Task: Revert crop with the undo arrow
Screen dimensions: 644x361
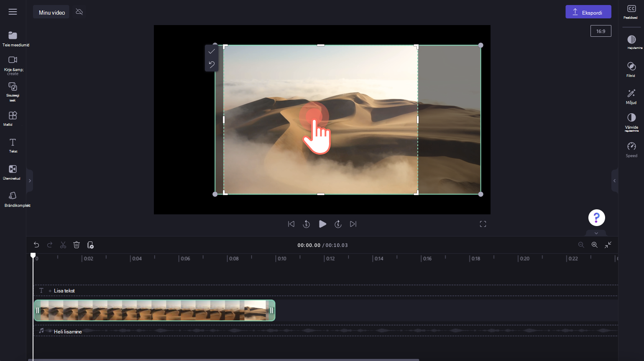Action: [212, 64]
